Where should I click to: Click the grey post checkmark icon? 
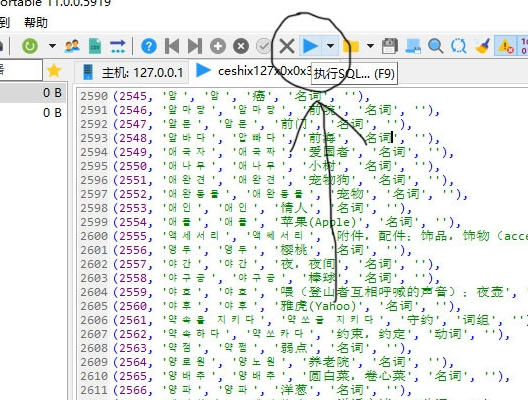tap(263, 46)
